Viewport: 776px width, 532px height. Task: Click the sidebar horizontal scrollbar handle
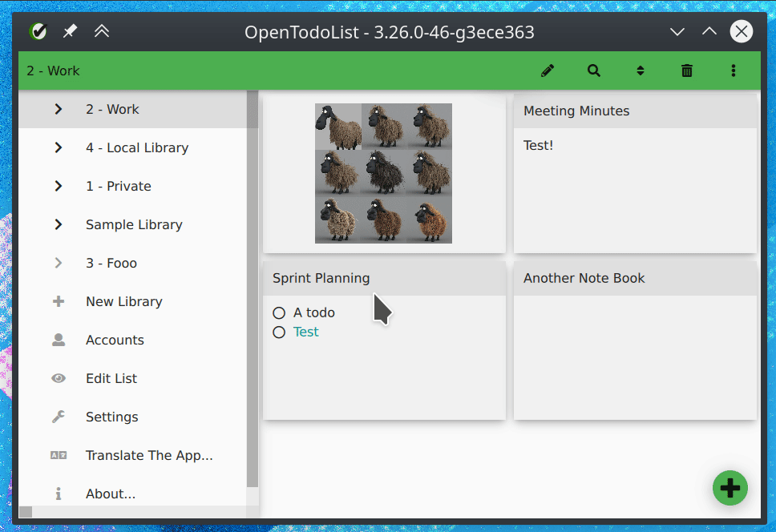pyautogui.click(x=26, y=512)
